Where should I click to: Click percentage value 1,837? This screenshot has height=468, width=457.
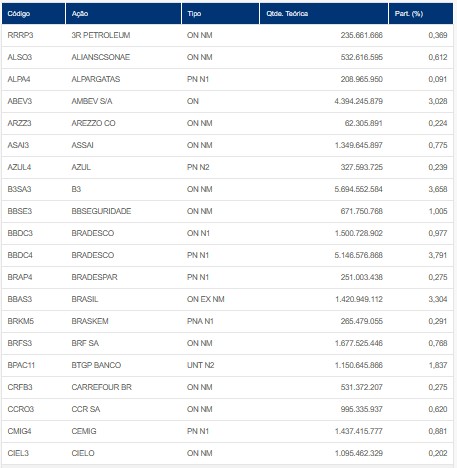438,365
